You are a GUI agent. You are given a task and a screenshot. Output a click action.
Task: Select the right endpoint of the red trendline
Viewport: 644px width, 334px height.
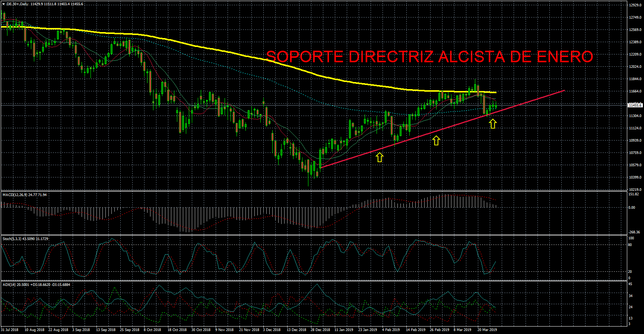565,90
